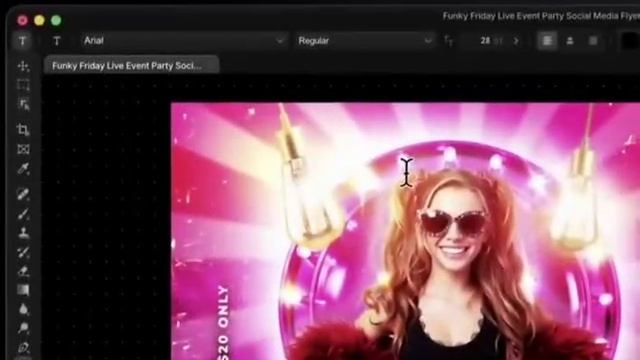
Task: Select the Blur drop tool
Action: pos(23,309)
